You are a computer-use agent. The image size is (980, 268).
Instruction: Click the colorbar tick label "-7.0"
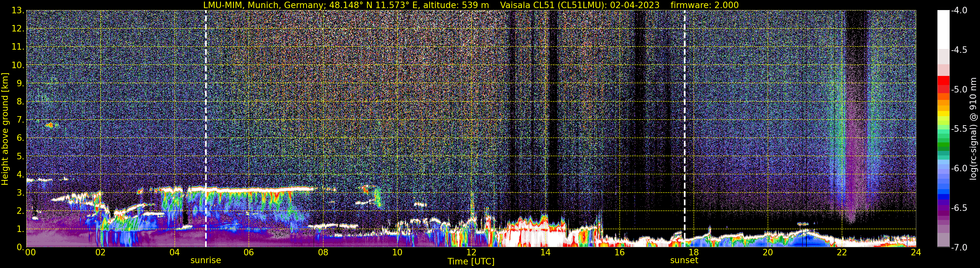pos(959,247)
